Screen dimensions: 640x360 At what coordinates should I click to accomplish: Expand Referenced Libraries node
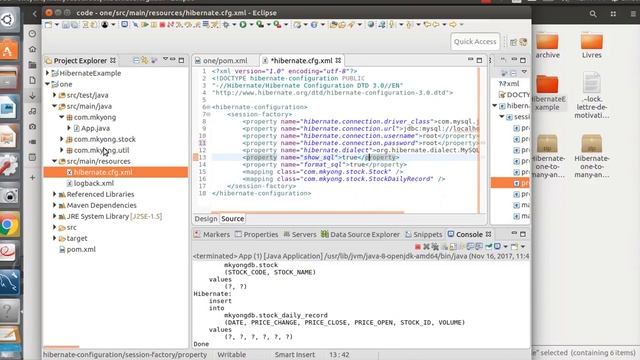55,194
